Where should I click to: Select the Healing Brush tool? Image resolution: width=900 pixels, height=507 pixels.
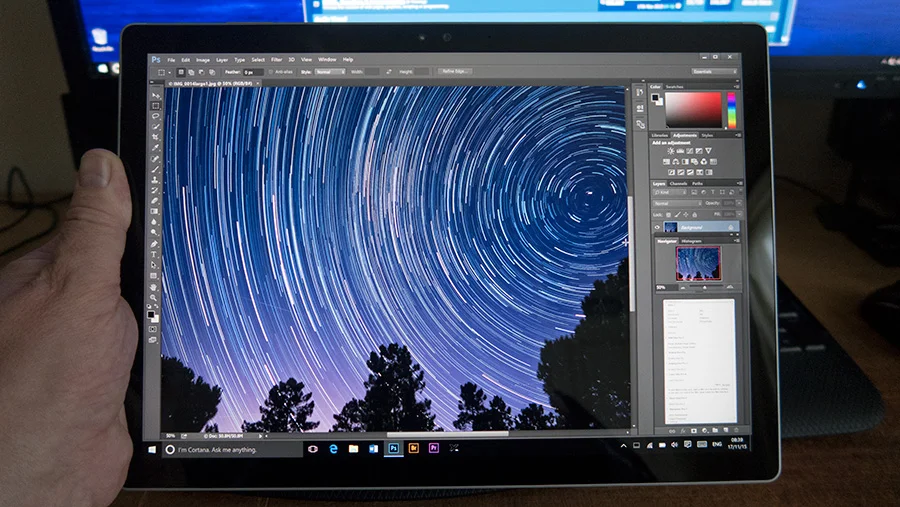coord(156,158)
